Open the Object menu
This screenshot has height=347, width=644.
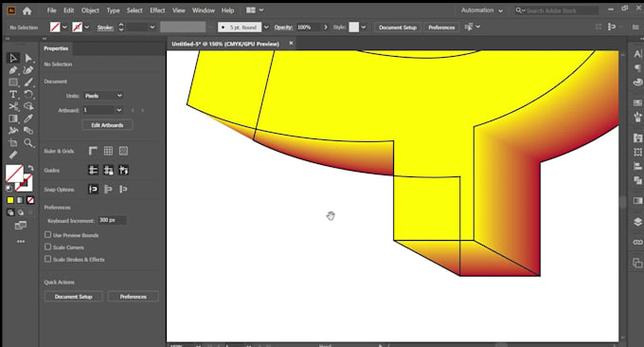click(90, 10)
